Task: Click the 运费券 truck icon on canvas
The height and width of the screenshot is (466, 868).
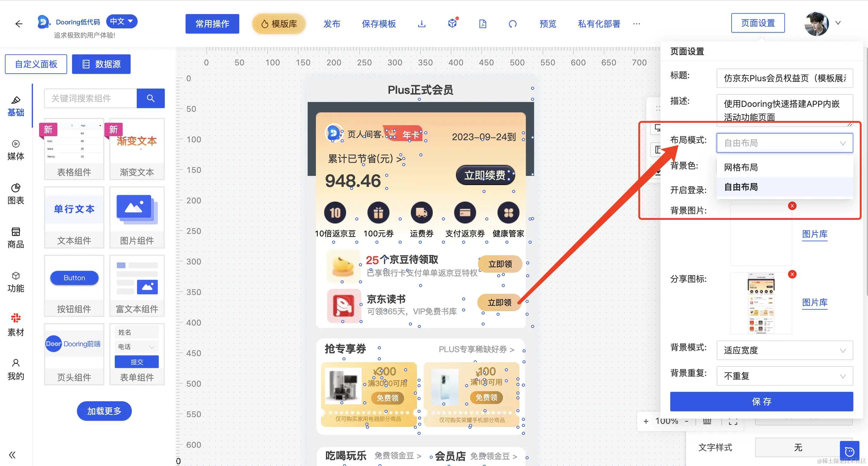Action: point(421,213)
